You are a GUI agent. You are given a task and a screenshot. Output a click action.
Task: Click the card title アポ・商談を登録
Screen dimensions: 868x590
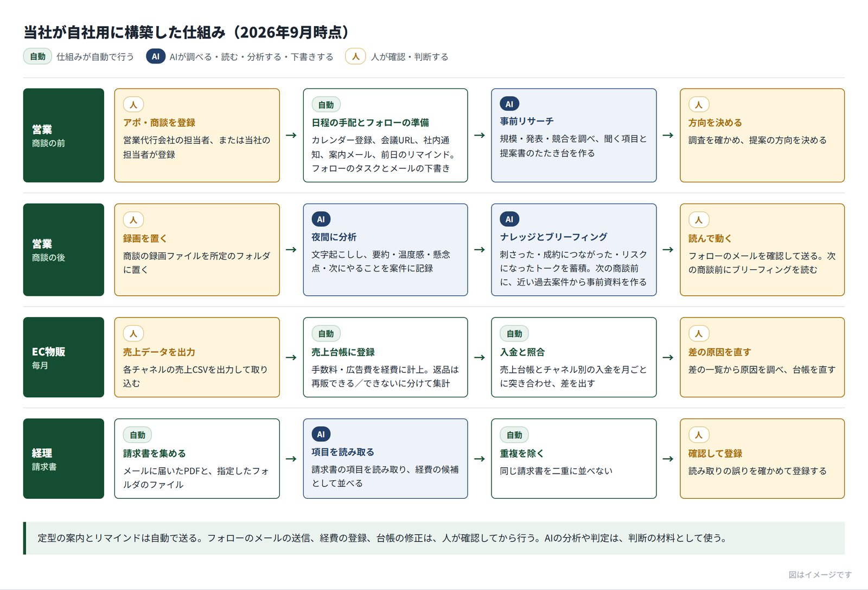tap(159, 123)
